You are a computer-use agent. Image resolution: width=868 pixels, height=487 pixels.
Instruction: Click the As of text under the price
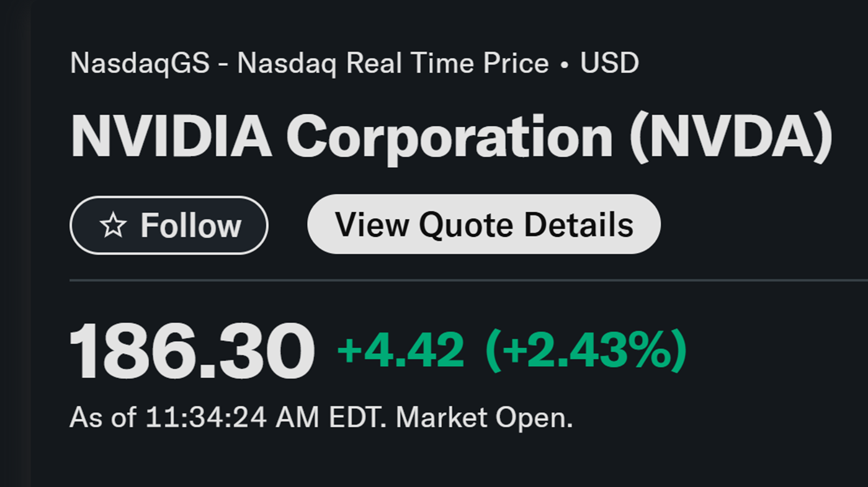pos(102,418)
